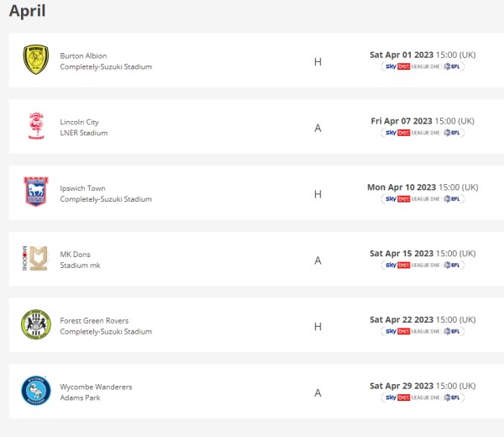The height and width of the screenshot is (437, 504).
Task: Open the Burton Albion fixture link
Action: coord(83,55)
